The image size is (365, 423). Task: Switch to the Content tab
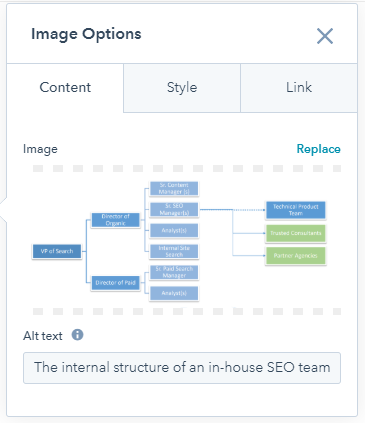pos(65,88)
